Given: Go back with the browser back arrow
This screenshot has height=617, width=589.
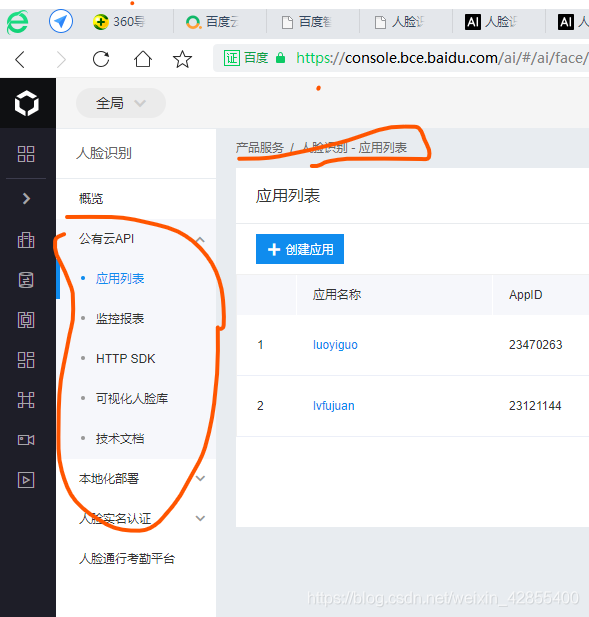Looking at the screenshot, I should coord(20,60).
